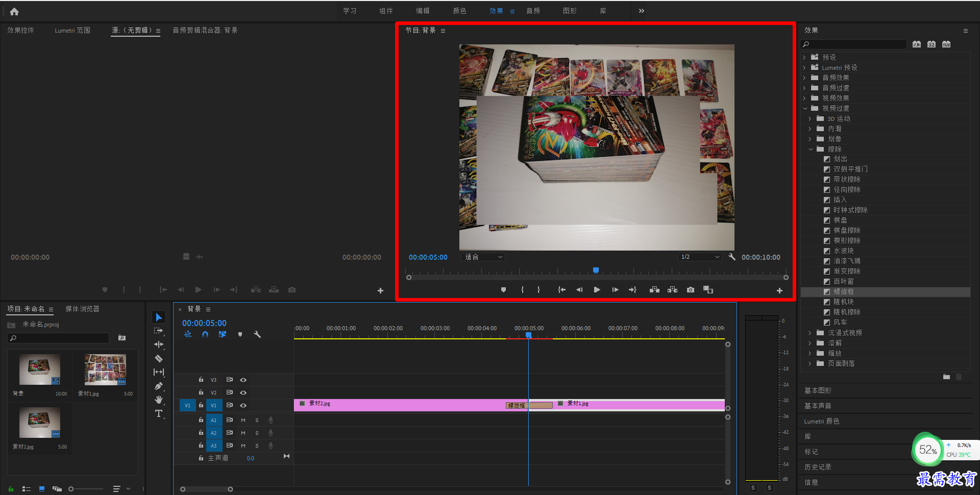This screenshot has width=980, height=495.
Task: Select the Type tool
Action: (x=159, y=413)
